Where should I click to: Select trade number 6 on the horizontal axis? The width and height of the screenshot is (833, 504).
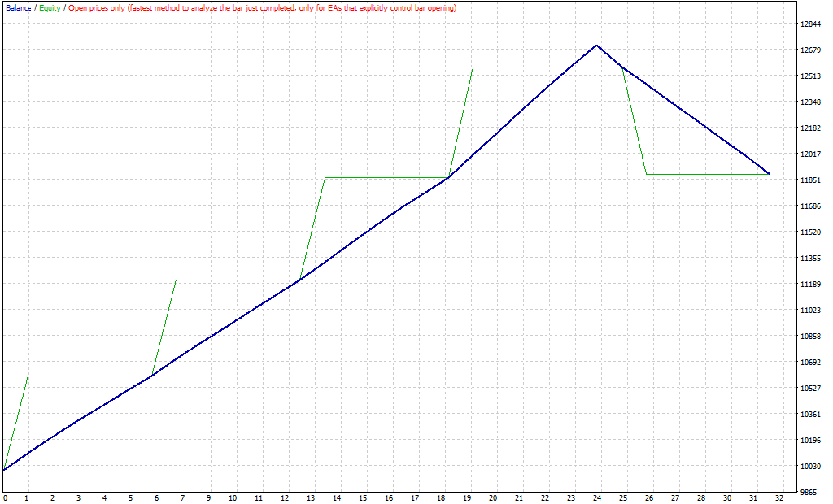(x=156, y=497)
